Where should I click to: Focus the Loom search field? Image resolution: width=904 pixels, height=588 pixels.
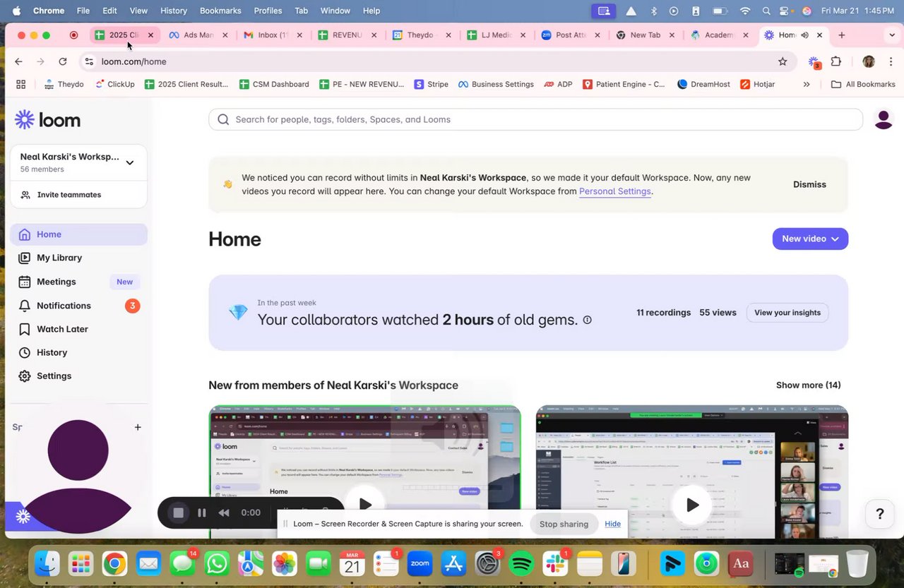[535, 119]
